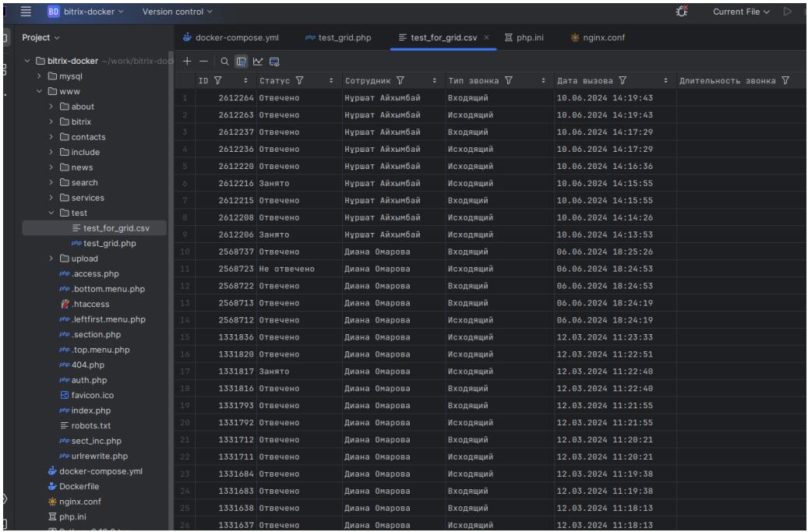Open the Current File run configuration dropdown

[x=741, y=12]
